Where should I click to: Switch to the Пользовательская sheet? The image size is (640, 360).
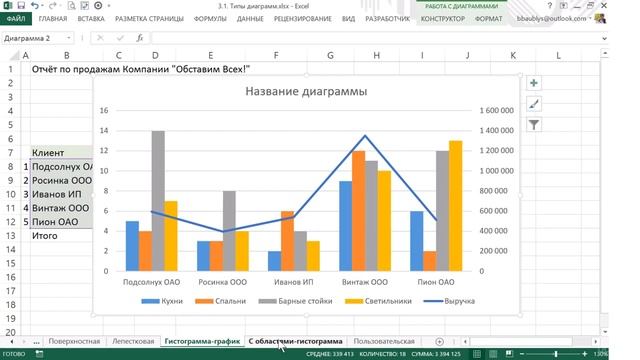(x=384, y=341)
